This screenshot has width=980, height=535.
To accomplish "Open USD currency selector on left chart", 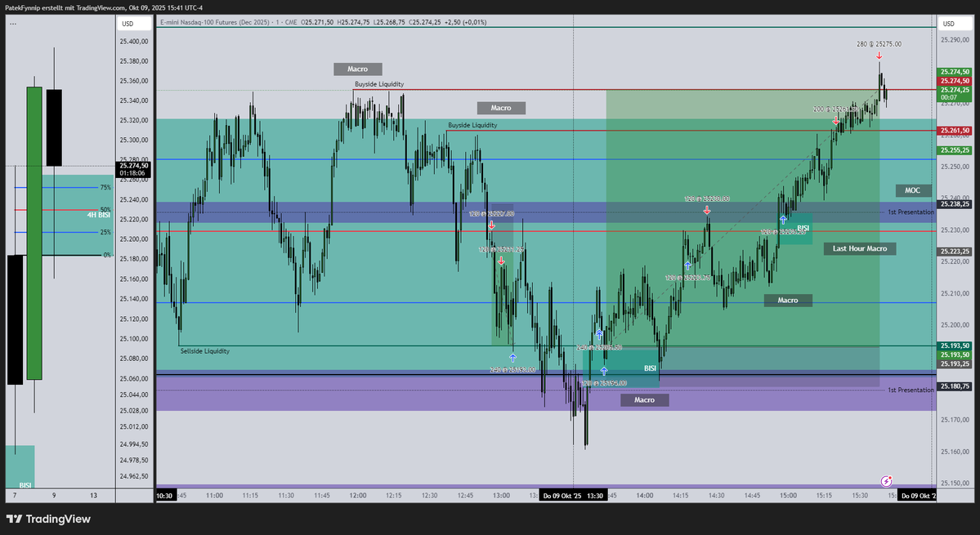I will point(134,24).
